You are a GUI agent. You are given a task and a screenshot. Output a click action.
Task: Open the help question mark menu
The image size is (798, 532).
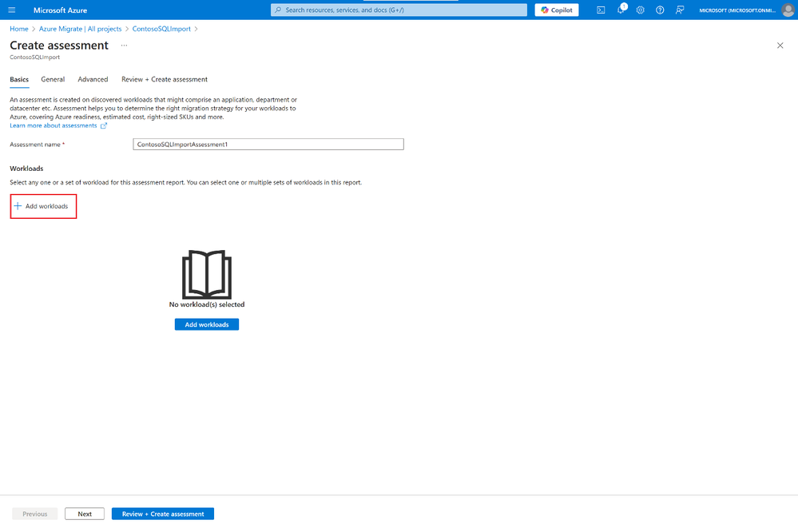coord(660,10)
